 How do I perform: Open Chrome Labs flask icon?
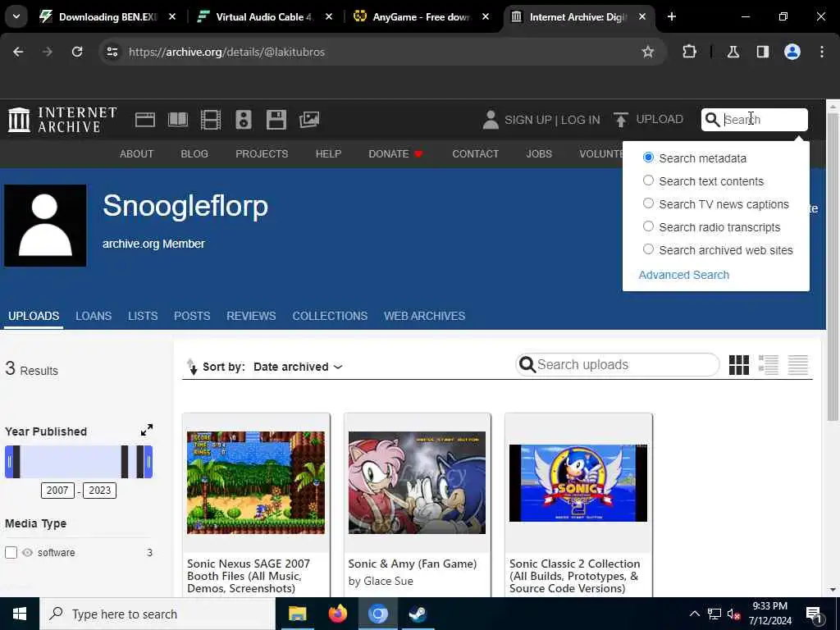point(733,52)
